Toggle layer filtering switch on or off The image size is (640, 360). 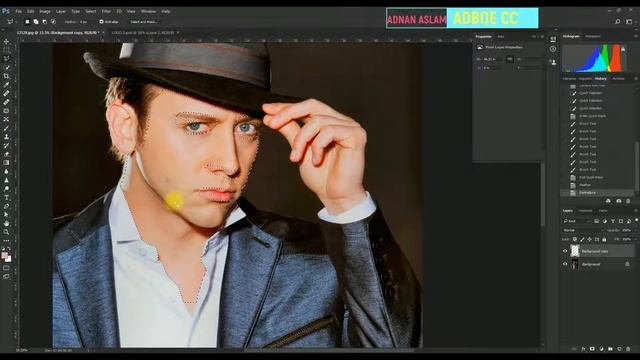pyautogui.click(x=636, y=221)
